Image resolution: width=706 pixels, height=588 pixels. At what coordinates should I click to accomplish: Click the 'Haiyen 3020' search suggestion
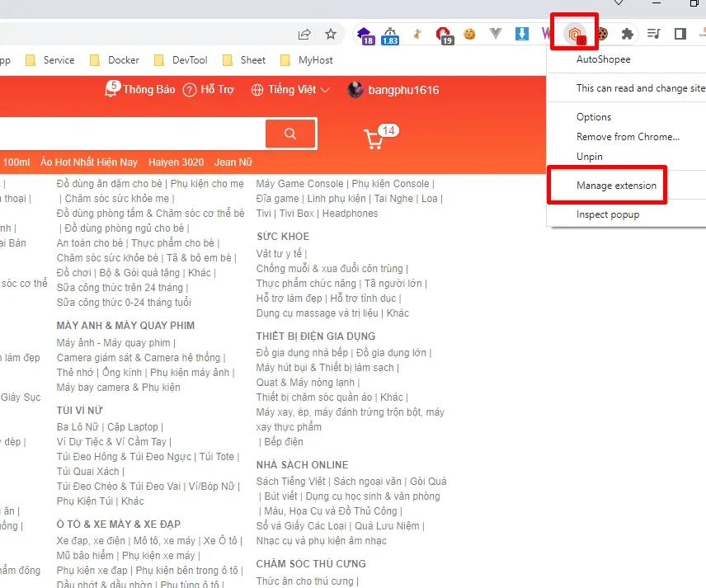click(x=176, y=162)
